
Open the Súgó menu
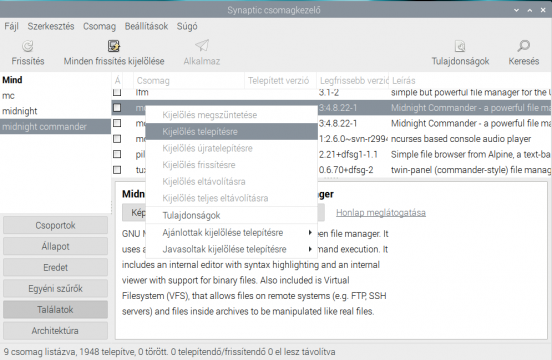[187, 26]
